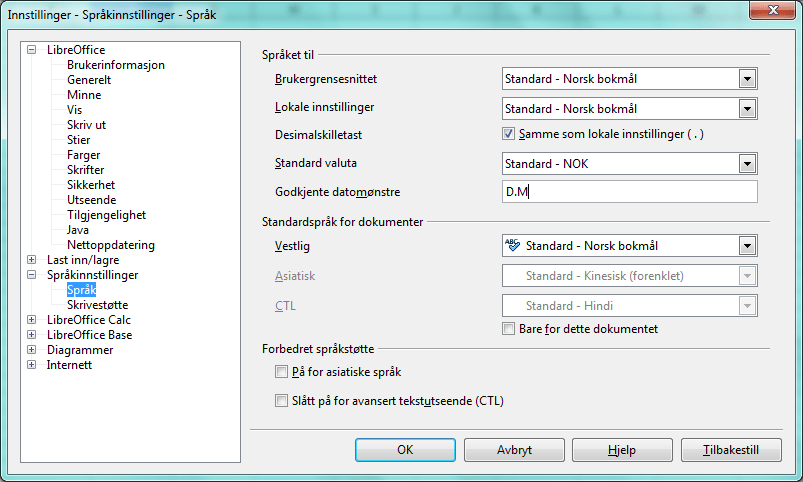Enable the Bare for dette dokumentet checkbox
The width and height of the screenshot is (803, 482).
509,329
